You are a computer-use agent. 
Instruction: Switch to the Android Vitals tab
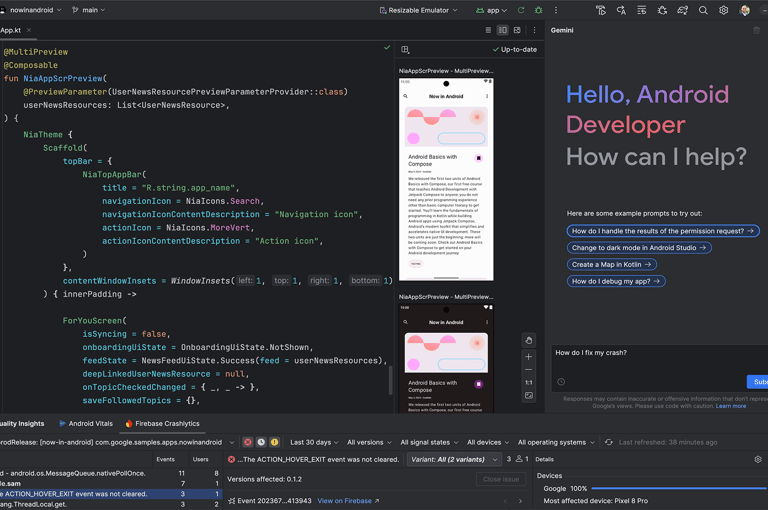pos(90,424)
